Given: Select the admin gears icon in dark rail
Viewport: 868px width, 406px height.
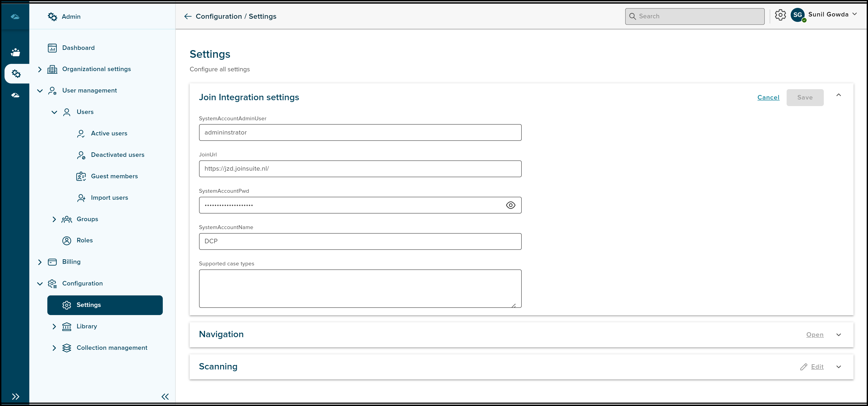Looking at the screenshot, I should pos(16,73).
